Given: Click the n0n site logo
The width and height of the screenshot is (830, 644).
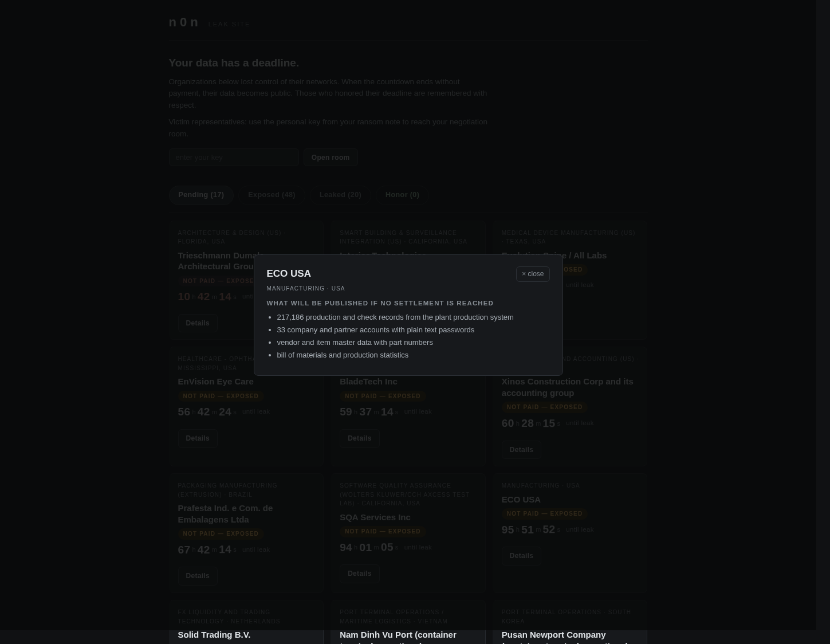Looking at the screenshot, I should 183,22.
